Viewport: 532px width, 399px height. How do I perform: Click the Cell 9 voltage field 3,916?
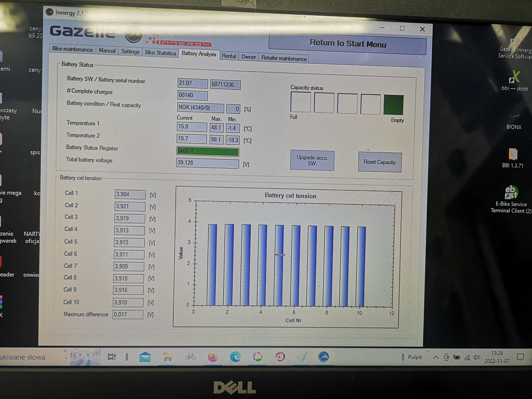pos(128,290)
